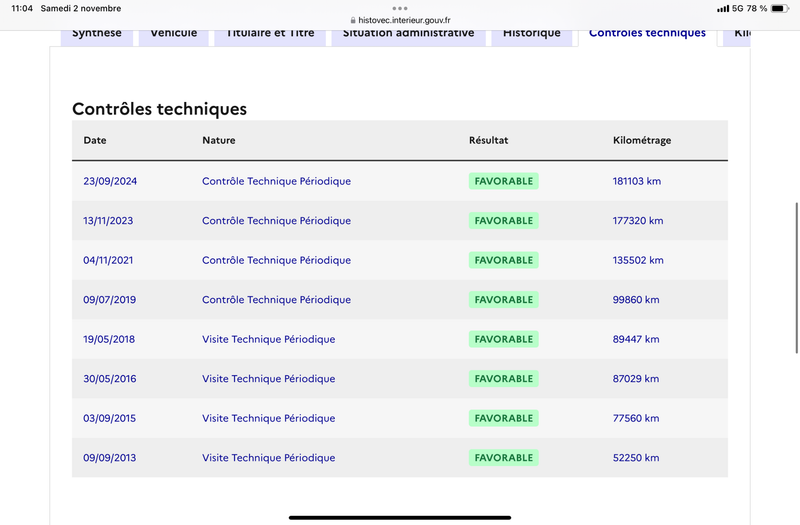Click the FAVORABLE badge for 09/07/2019

point(504,300)
